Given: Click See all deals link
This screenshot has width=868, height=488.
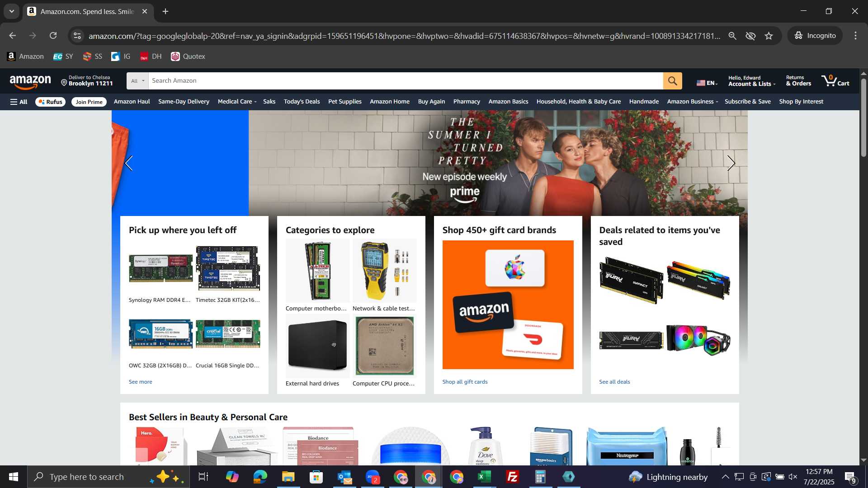Looking at the screenshot, I should [614, 382].
